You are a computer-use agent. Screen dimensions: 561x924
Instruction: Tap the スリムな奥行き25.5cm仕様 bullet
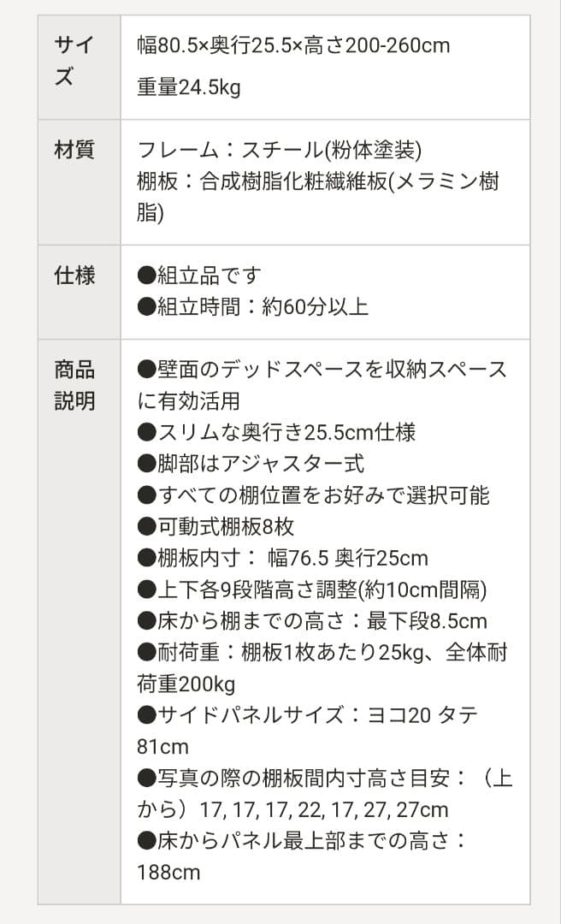pos(276,432)
